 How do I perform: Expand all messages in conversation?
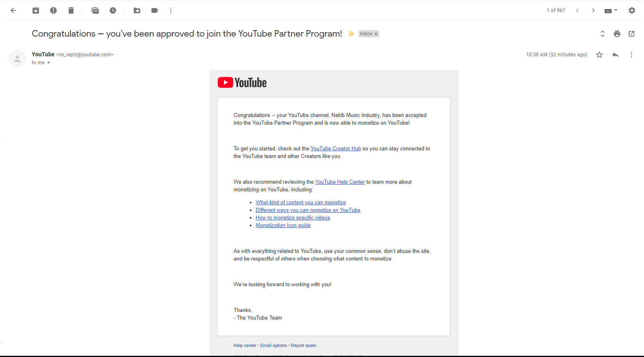coord(603,34)
